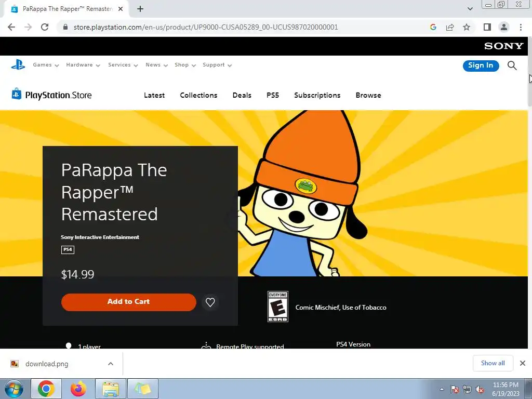Launch Firefox from the taskbar
The height and width of the screenshot is (399, 532).
78,389
